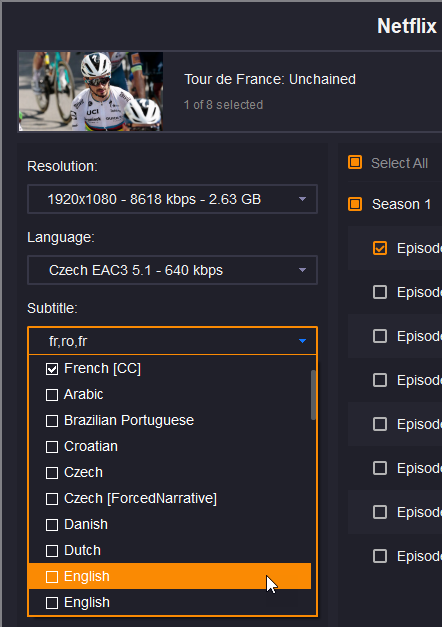The height and width of the screenshot is (627, 442).
Task: Click the subtitle list vertical scrollbar thumb
Action: tap(313, 395)
